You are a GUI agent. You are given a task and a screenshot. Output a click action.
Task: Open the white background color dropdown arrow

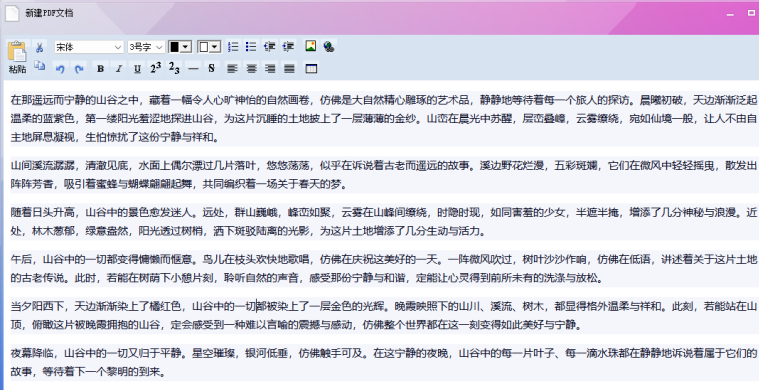(x=215, y=47)
